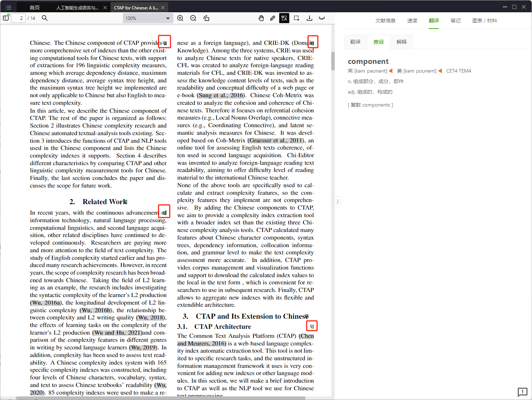532x400 pixels.
Task: Rotate the page with the rotate icon
Action: coord(206,18)
